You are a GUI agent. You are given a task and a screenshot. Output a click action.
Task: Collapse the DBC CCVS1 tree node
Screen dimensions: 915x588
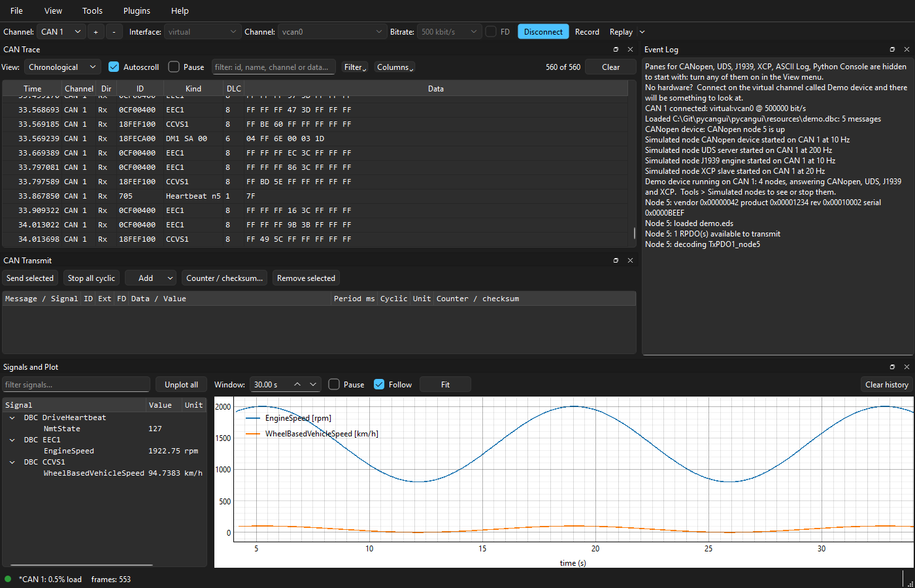12,462
